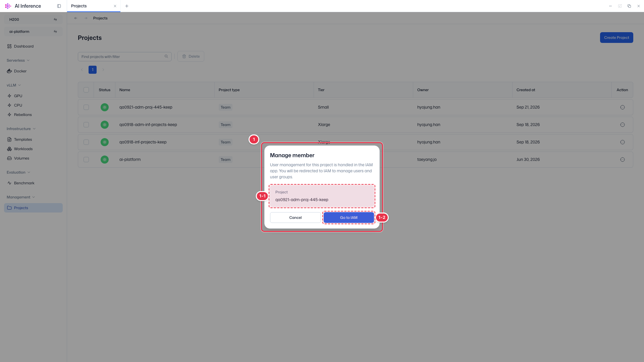Cancel the Manage member dialog

pos(296,218)
